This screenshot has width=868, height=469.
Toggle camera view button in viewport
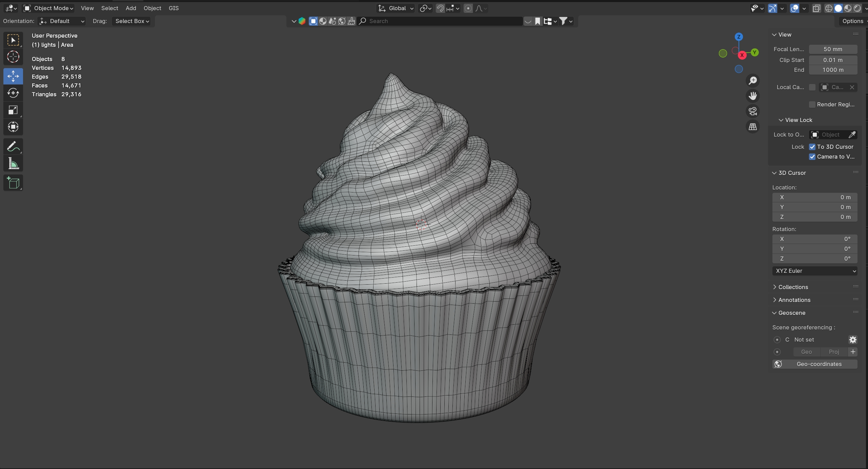(752, 111)
